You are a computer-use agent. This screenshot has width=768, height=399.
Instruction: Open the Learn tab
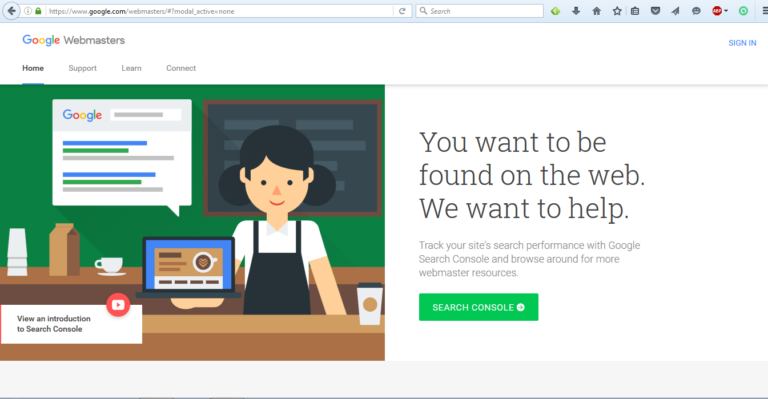click(x=131, y=68)
